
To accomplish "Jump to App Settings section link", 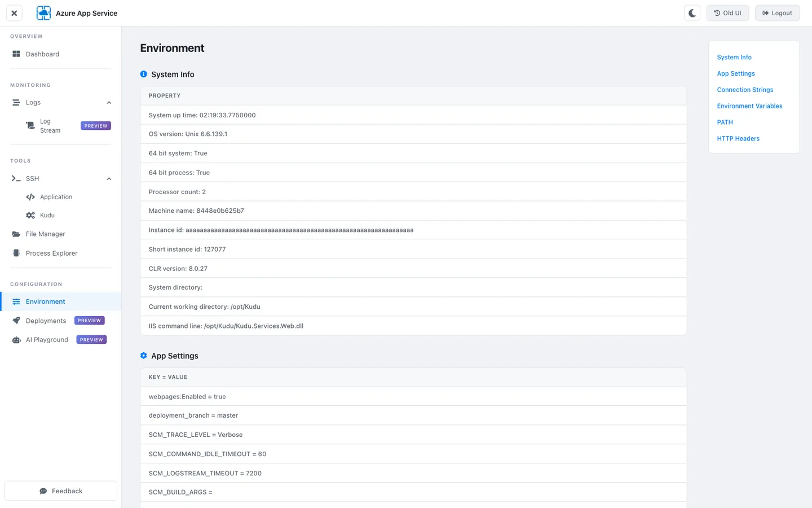I will (736, 73).
